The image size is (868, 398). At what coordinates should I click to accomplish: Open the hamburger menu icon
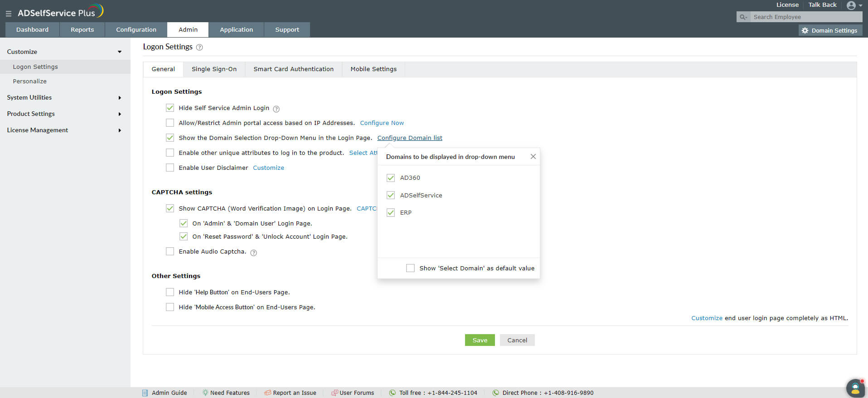8,14
